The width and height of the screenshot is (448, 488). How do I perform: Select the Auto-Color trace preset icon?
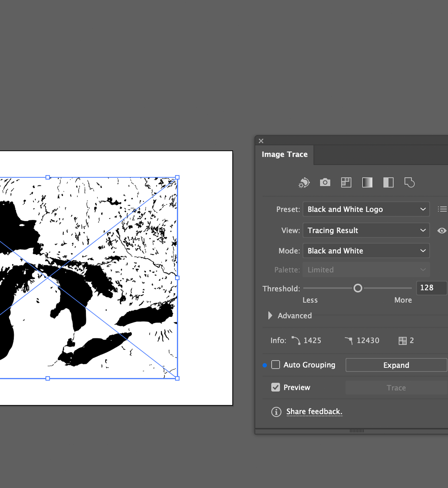point(304,183)
